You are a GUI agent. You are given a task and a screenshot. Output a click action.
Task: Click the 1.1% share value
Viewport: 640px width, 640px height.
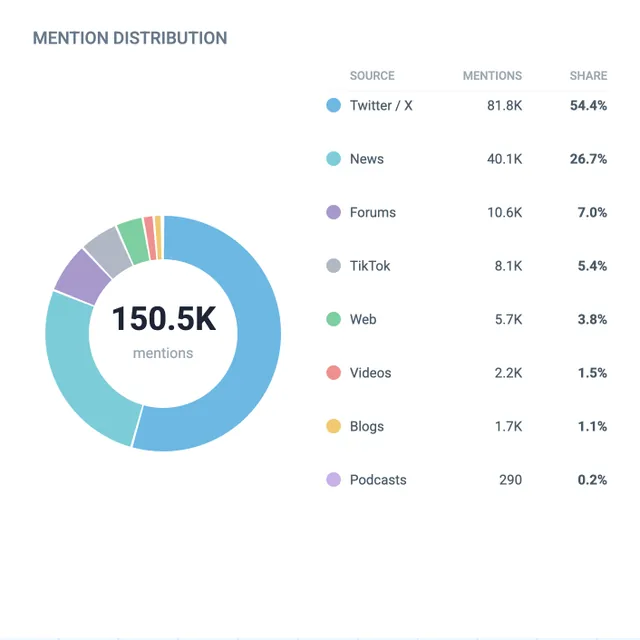[592, 426]
